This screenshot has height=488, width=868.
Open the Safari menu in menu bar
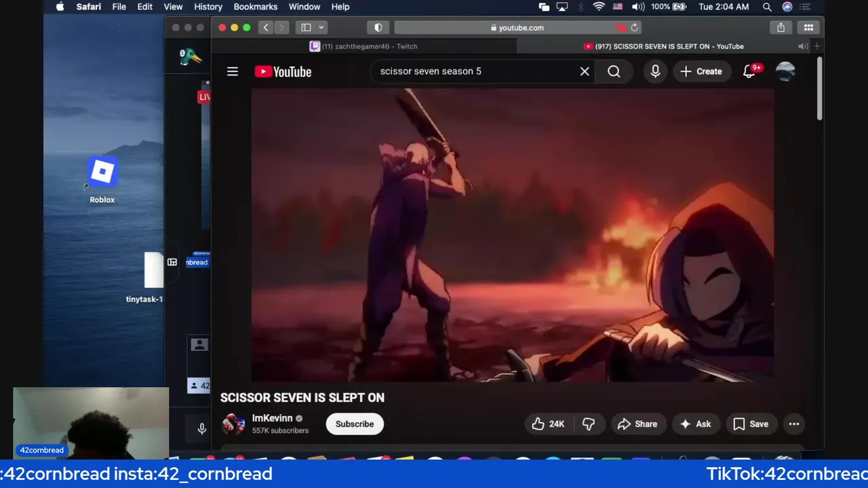point(88,7)
